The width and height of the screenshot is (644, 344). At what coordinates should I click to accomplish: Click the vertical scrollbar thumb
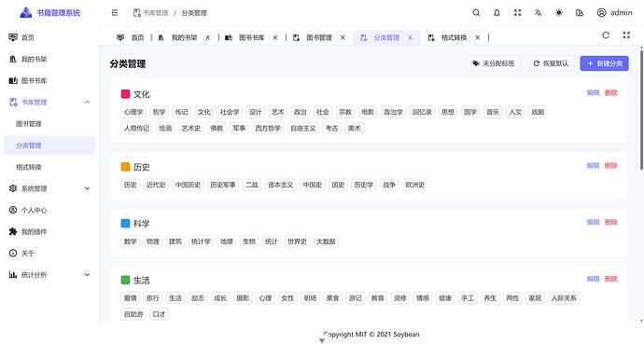[641, 109]
